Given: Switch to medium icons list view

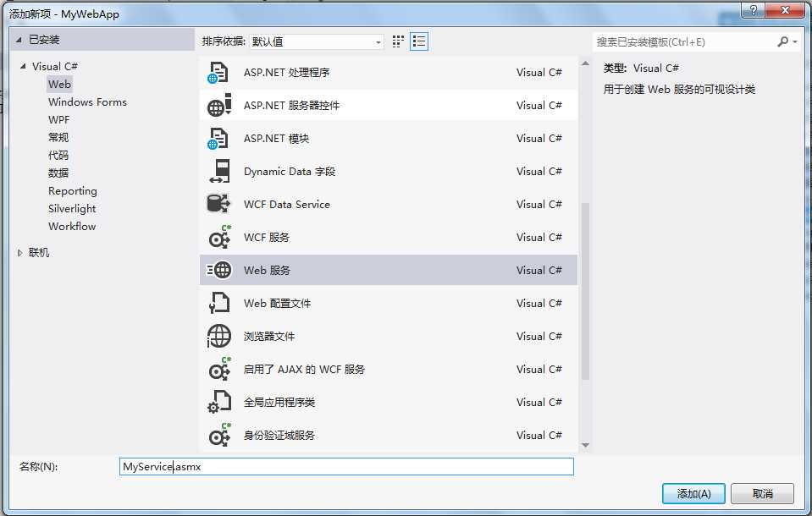Looking at the screenshot, I should coord(419,41).
